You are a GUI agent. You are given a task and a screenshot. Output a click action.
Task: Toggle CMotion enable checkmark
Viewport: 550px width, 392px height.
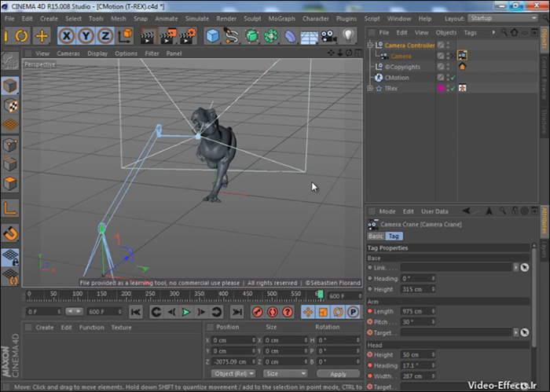pyautogui.click(x=453, y=78)
